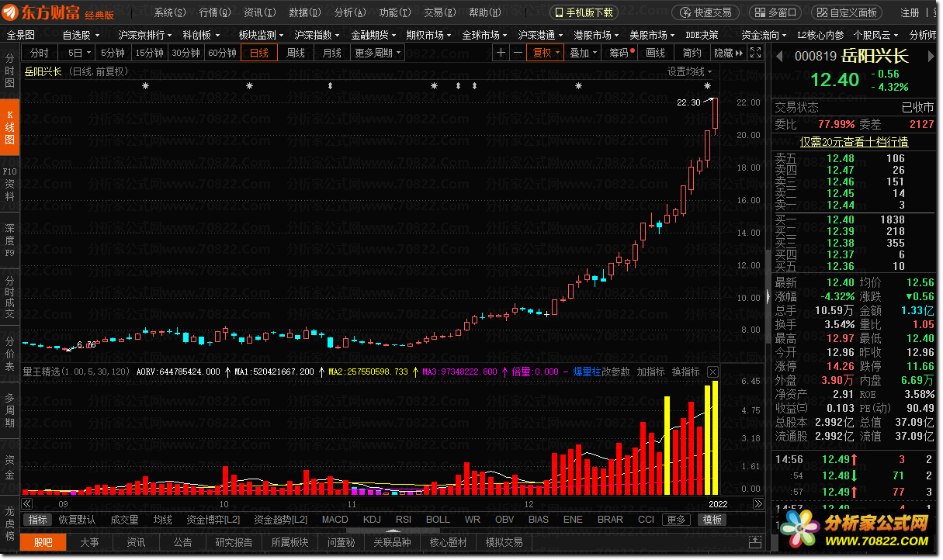Open 股吧 bottom tab

[x=43, y=542]
